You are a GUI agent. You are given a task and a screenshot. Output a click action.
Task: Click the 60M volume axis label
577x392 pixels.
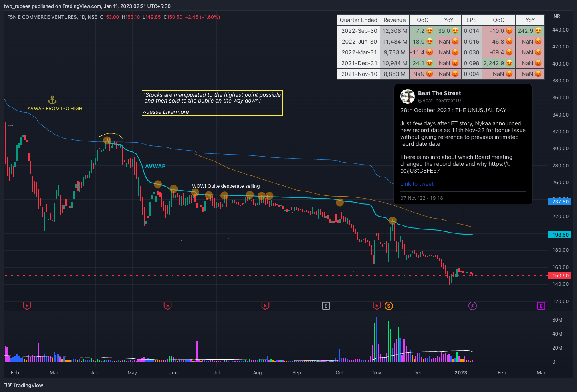coord(557,320)
